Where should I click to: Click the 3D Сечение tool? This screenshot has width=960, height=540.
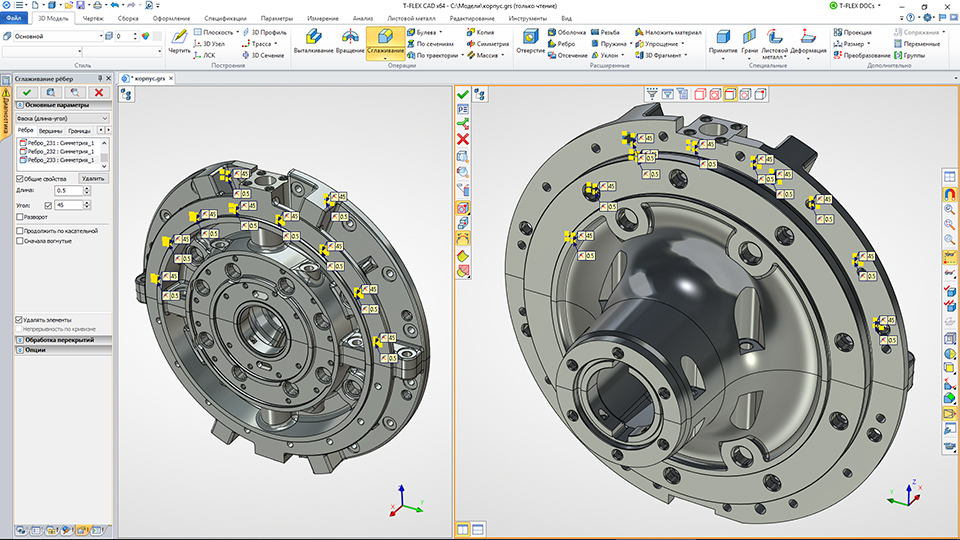[x=263, y=55]
